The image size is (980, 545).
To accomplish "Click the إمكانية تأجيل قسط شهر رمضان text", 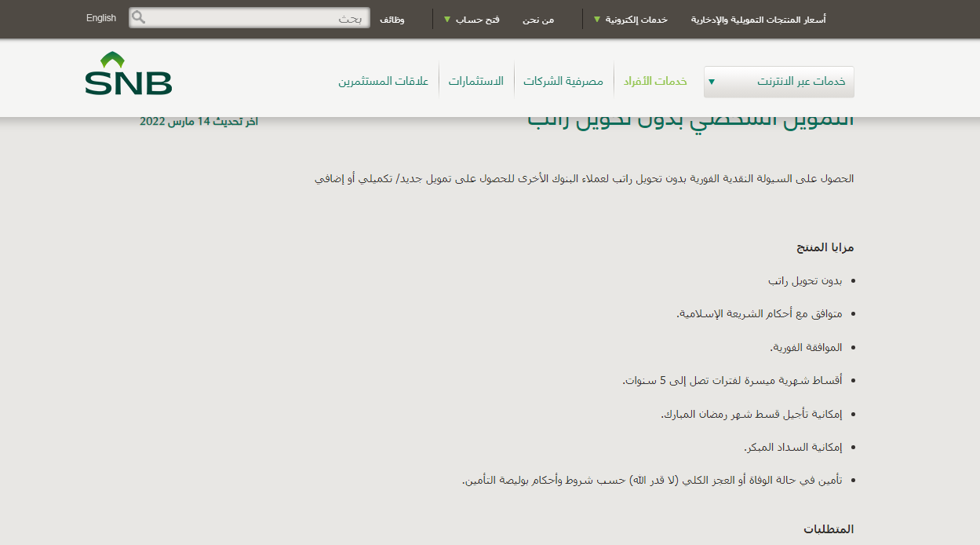I will [x=752, y=414].
